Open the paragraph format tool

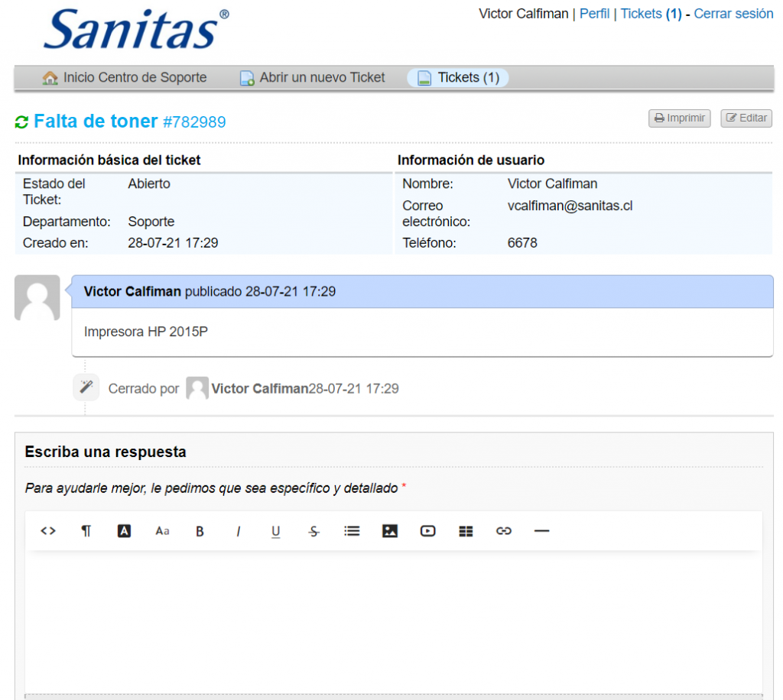86,531
